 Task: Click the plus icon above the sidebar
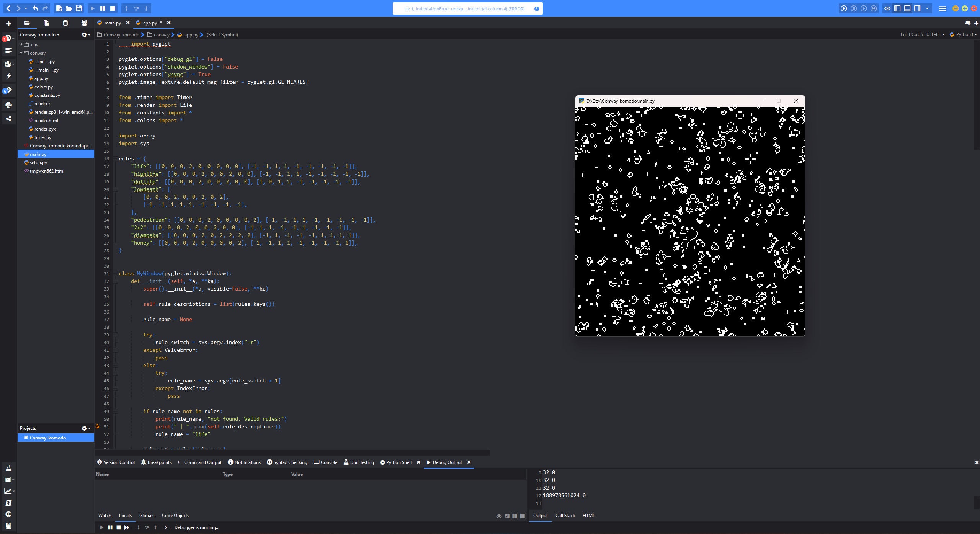8,24
